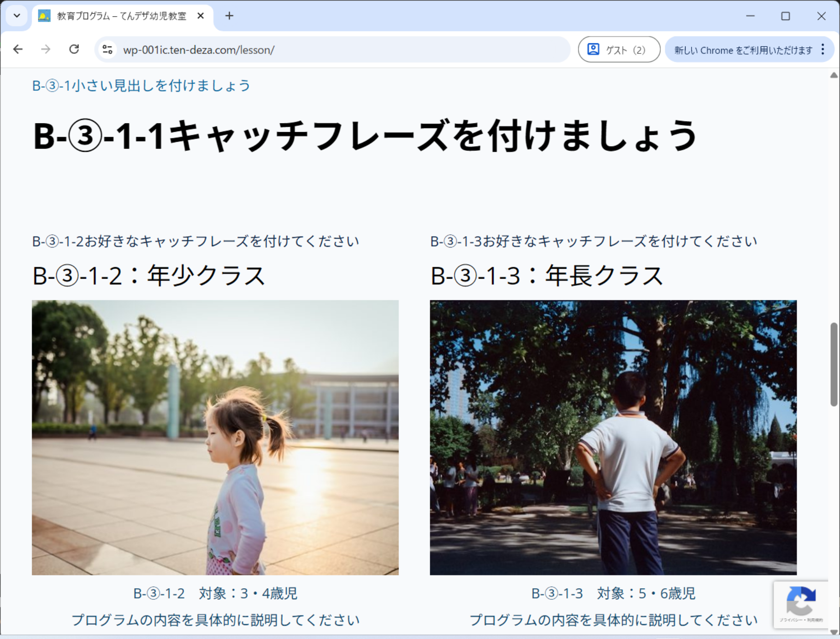Click the browser back arrow
This screenshot has width=840, height=639.
pyautogui.click(x=18, y=49)
